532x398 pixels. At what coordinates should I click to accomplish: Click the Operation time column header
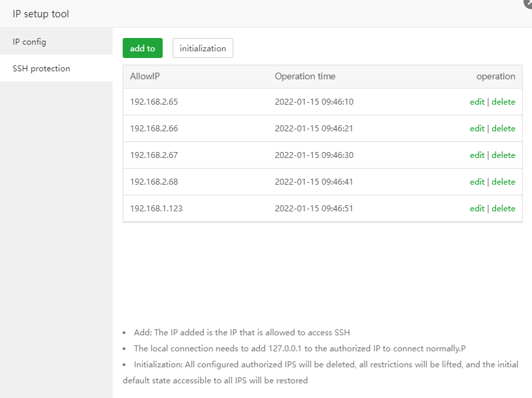click(x=305, y=77)
